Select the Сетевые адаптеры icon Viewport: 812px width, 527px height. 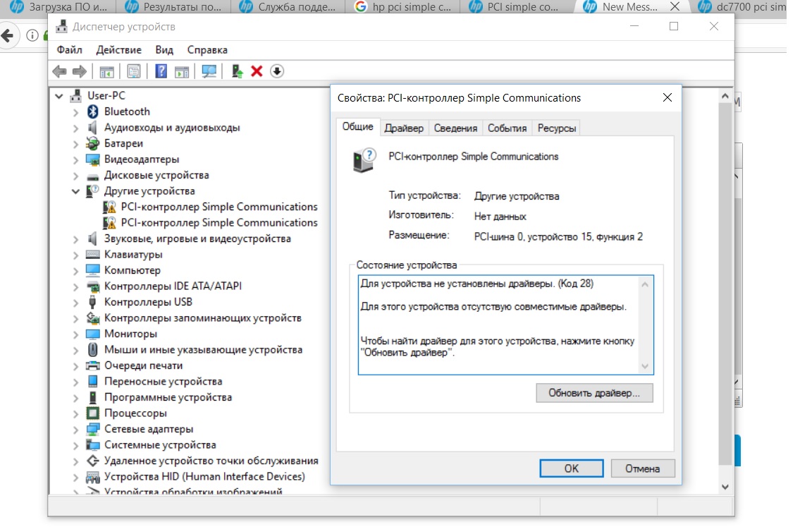(x=93, y=429)
